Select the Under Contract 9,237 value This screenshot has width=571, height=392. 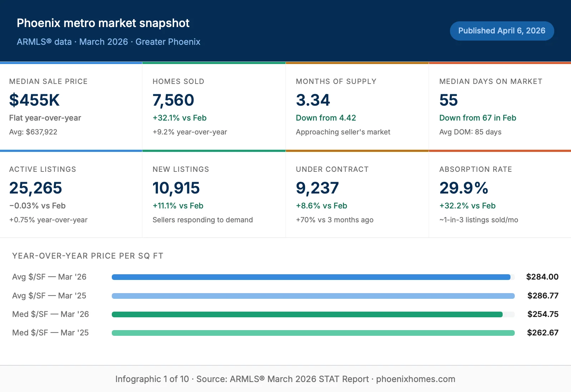click(317, 188)
